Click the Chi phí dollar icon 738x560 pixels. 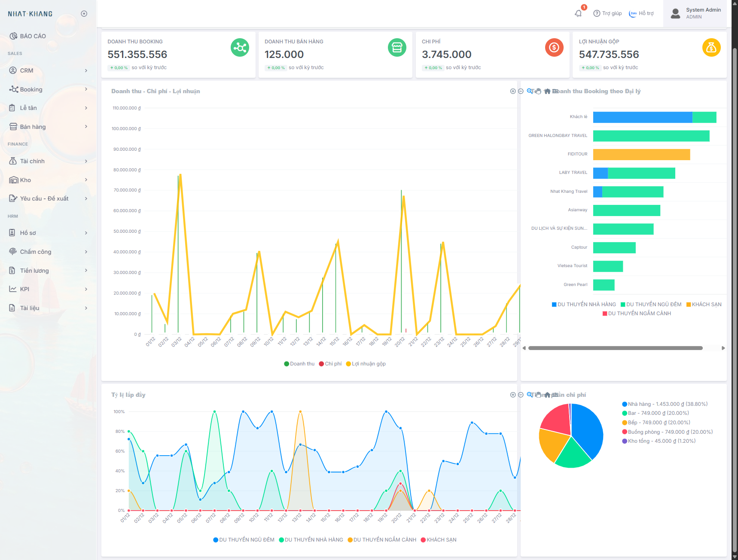point(554,47)
